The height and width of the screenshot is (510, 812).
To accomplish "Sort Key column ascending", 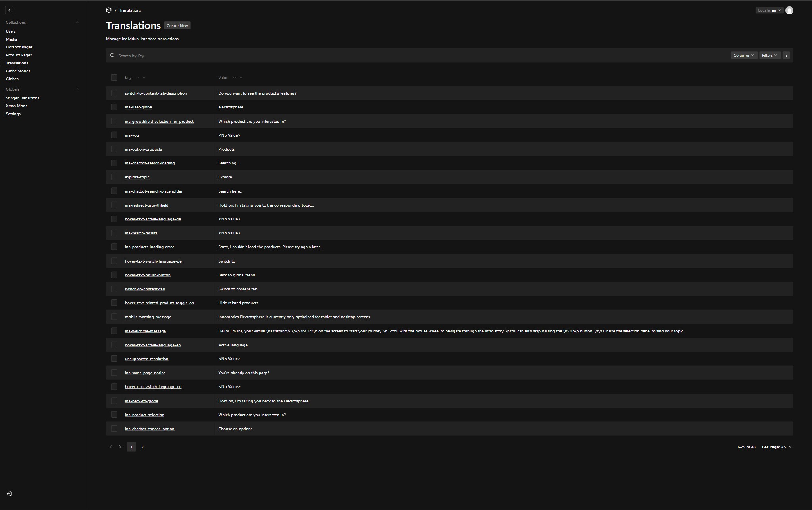I will [x=138, y=77].
